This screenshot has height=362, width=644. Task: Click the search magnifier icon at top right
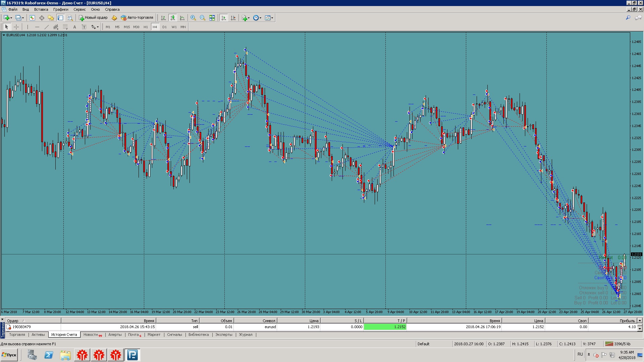(628, 18)
